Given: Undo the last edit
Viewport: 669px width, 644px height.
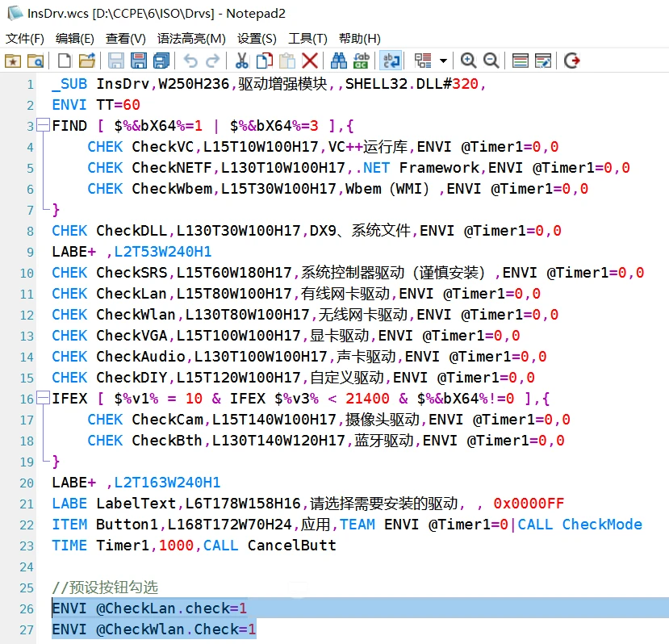Looking at the screenshot, I should pos(190,61).
